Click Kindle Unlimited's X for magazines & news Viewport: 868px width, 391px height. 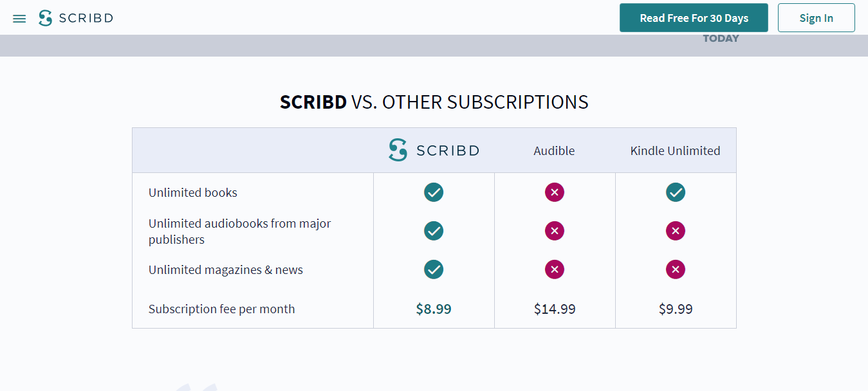pyautogui.click(x=676, y=269)
